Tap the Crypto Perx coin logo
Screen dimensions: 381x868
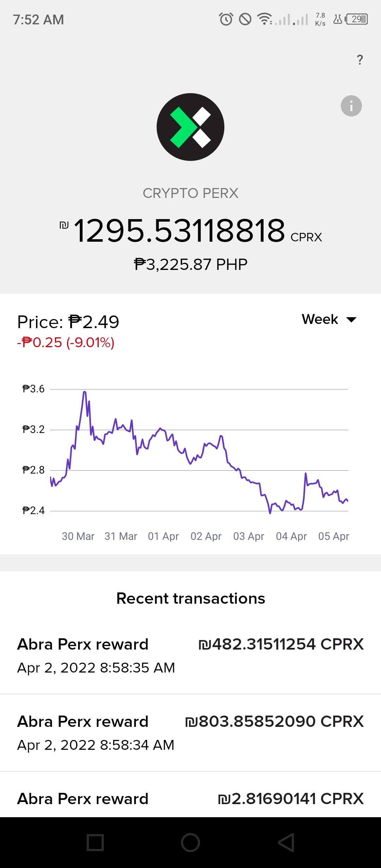[190, 127]
